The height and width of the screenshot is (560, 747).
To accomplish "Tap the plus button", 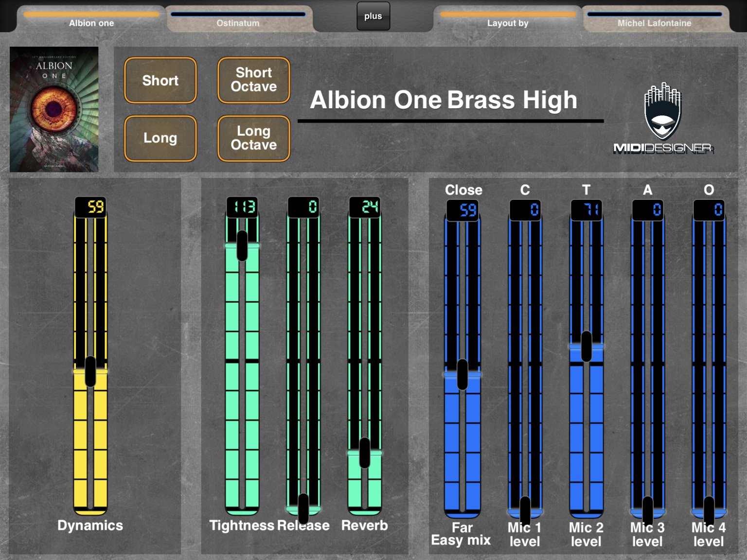I will click(373, 16).
